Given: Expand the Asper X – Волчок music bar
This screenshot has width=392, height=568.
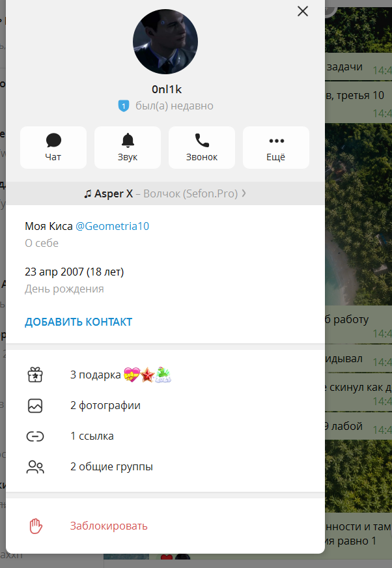Looking at the screenshot, I should [x=165, y=193].
